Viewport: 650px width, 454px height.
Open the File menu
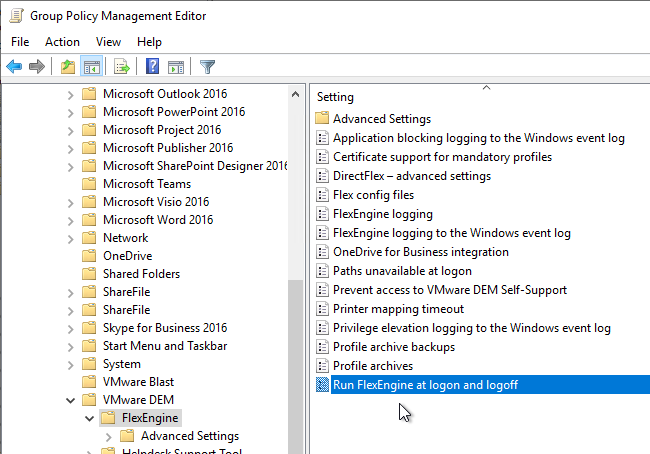[20, 42]
